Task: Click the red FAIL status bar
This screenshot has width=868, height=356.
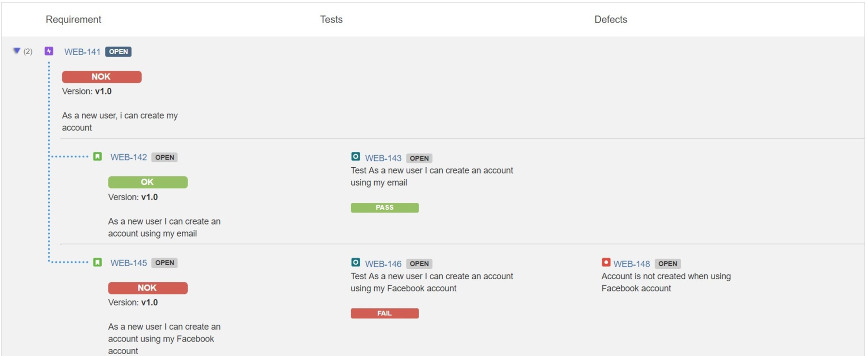Action: tap(385, 313)
